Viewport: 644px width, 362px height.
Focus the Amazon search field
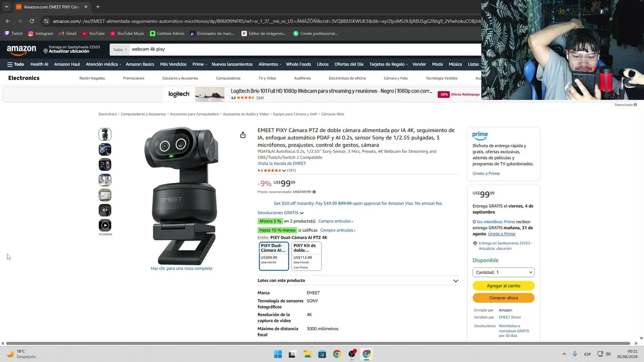click(304, 49)
